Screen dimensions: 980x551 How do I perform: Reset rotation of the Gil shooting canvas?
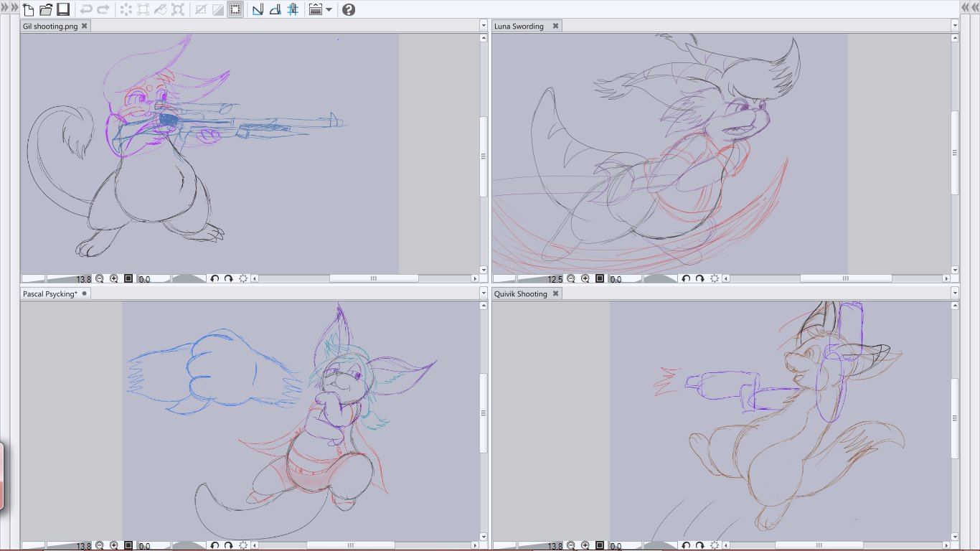coord(243,278)
